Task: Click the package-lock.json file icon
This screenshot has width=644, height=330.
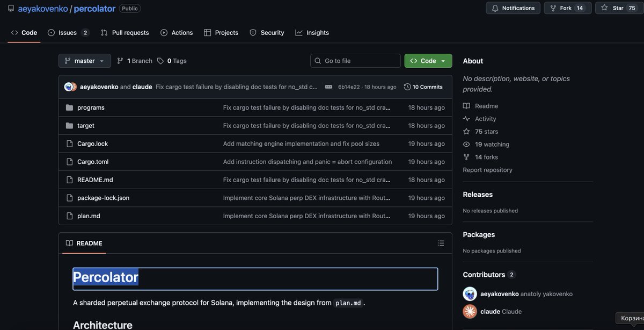Action: pos(69,198)
